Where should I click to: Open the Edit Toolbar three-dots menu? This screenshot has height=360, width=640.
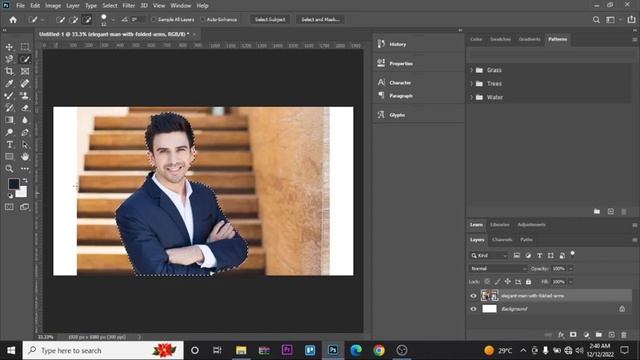(x=25, y=169)
